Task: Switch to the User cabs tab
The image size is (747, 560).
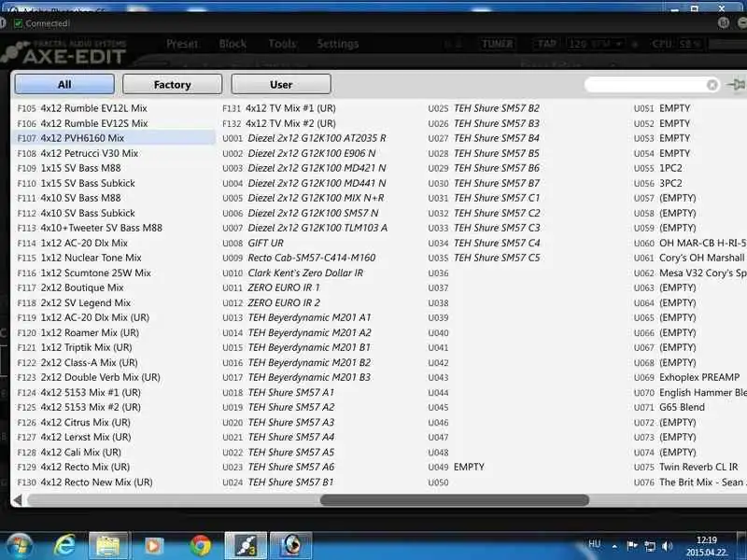Action: pyautogui.click(x=281, y=84)
